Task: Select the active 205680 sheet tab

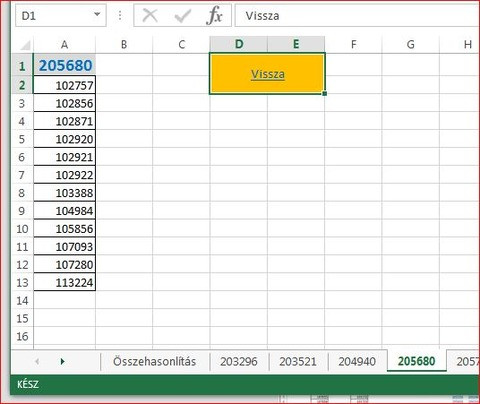Action: (x=417, y=361)
